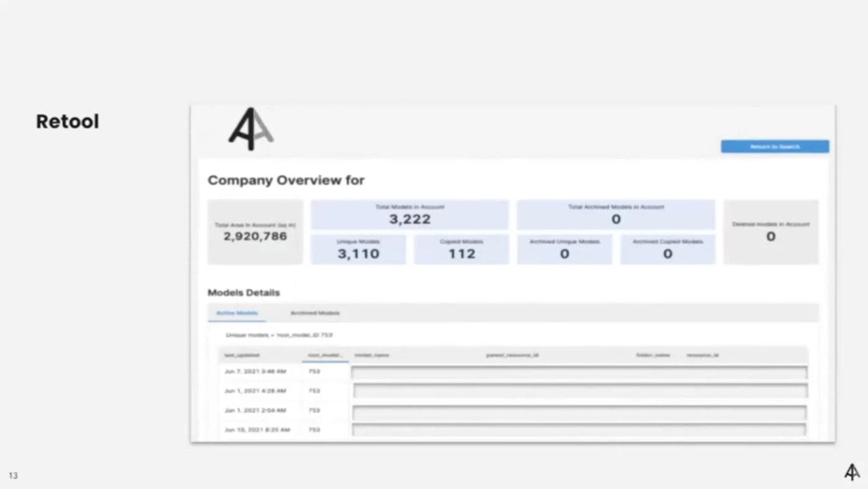Click the model_name field on the first row

pos(579,372)
